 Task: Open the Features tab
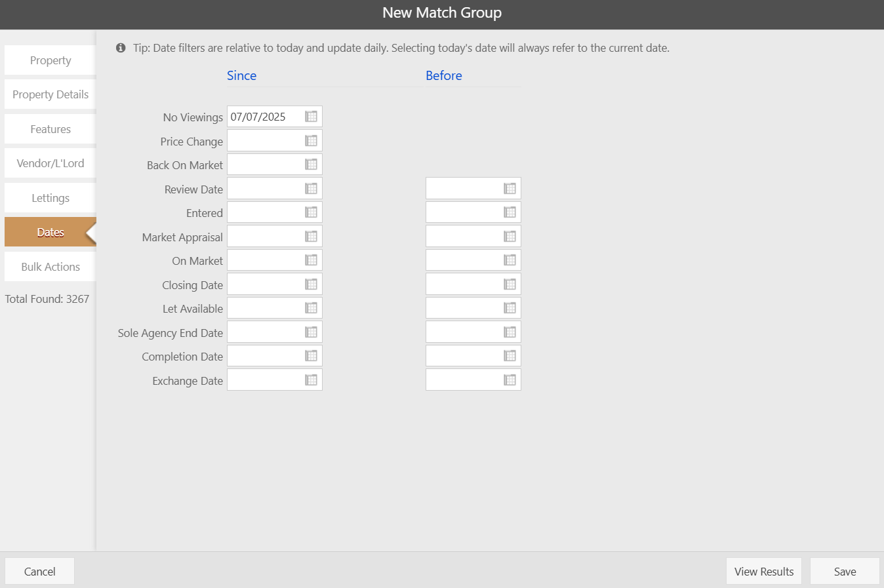click(50, 129)
